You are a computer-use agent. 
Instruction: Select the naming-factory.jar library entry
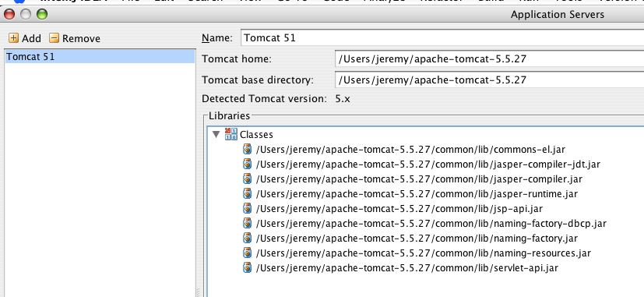(417, 239)
